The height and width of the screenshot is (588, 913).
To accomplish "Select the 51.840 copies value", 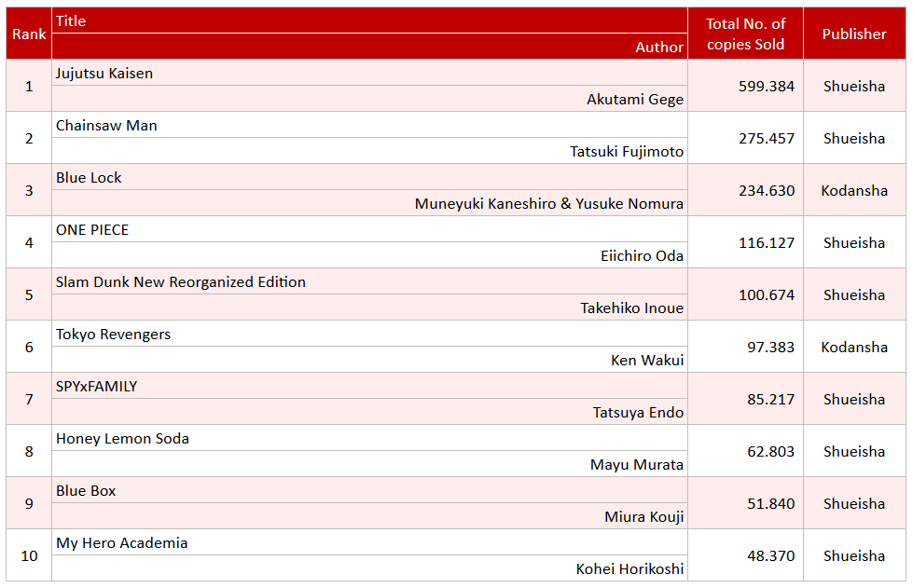I will (770, 504).
